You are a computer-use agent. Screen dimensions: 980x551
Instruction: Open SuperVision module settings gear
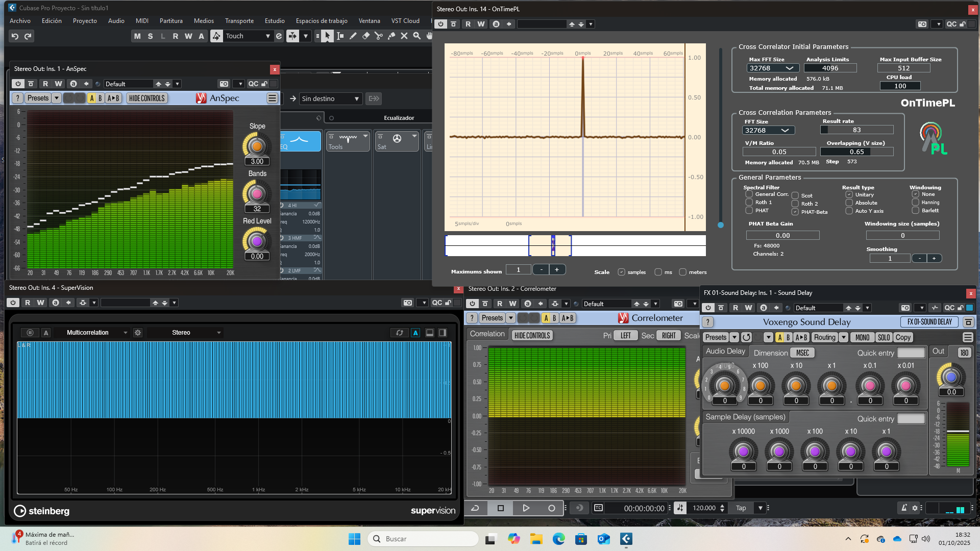138,333
